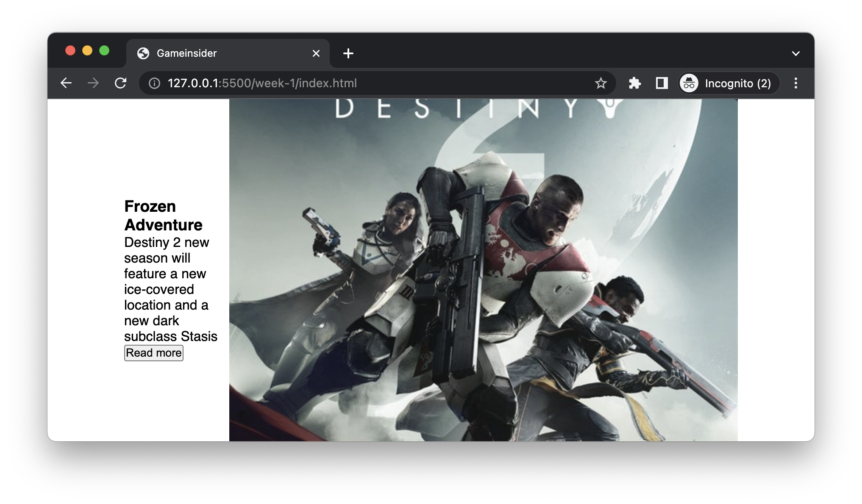This screenshot has width=862, height=504.
Task: Open a new tab
Action: (x=348, y=53)
